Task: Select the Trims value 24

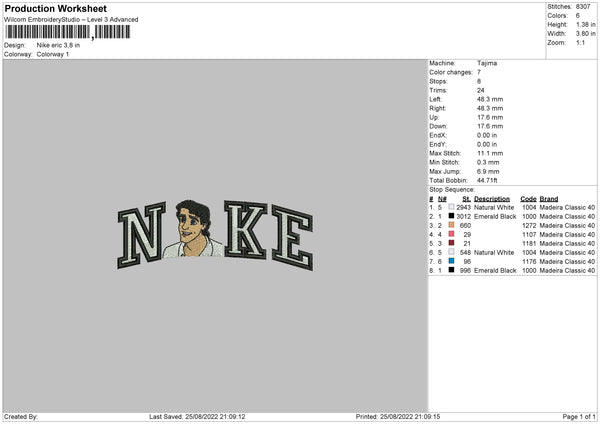Action: [481, 90]
